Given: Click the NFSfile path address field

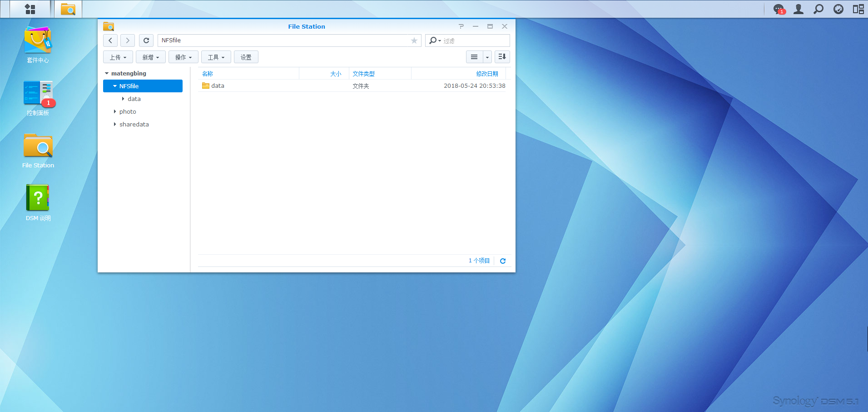Looking at the screenshot, I should pos(289,40).
